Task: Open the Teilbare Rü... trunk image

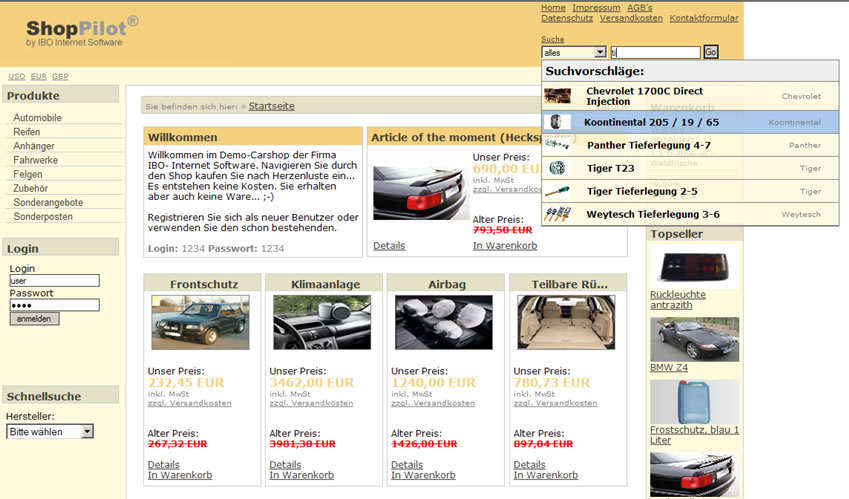Action: (x=566, y=322)
